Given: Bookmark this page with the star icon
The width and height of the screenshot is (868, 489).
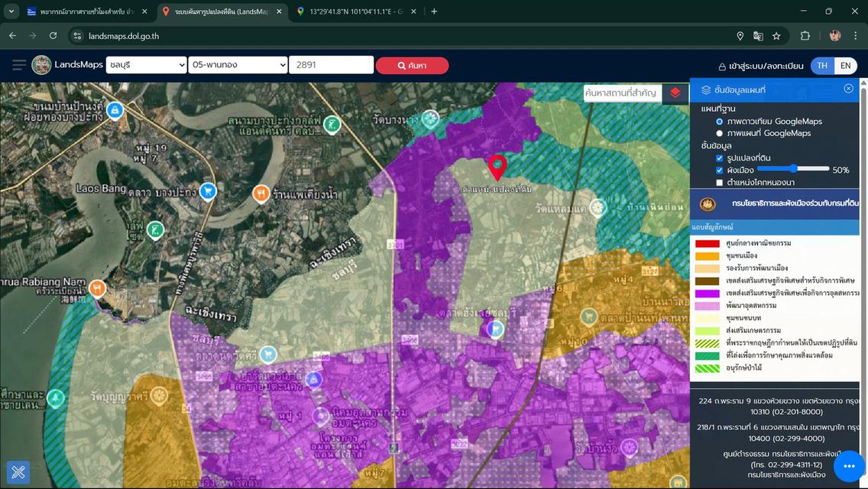Looking at the screenshot, I should (776, 36).
